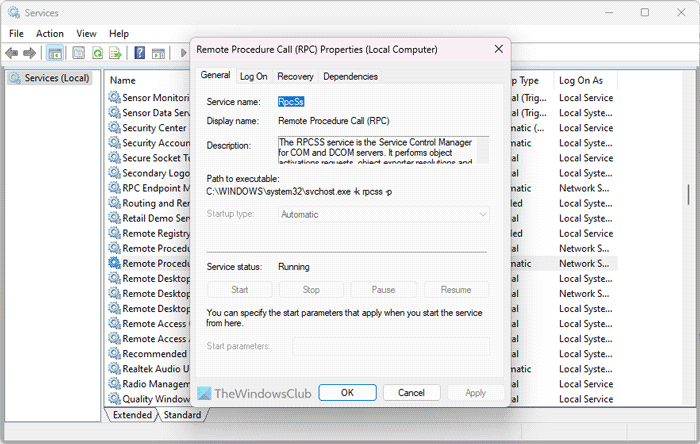Click the Pause service button
The image size is (700, 444).
(383, 290)
